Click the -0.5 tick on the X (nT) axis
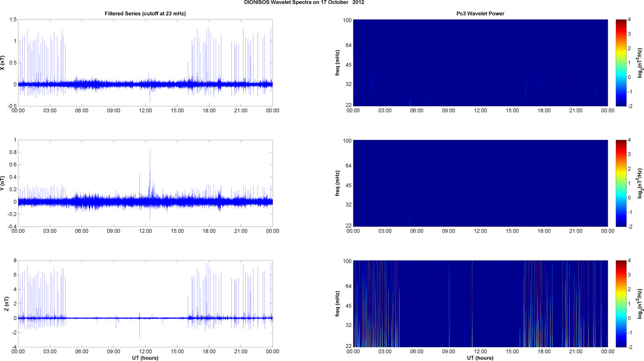This screenshot has width=644, height=361. 12,106
